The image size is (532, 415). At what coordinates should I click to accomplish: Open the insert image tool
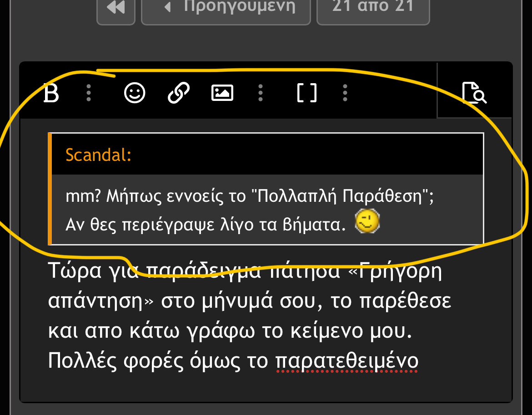point(222,93)
